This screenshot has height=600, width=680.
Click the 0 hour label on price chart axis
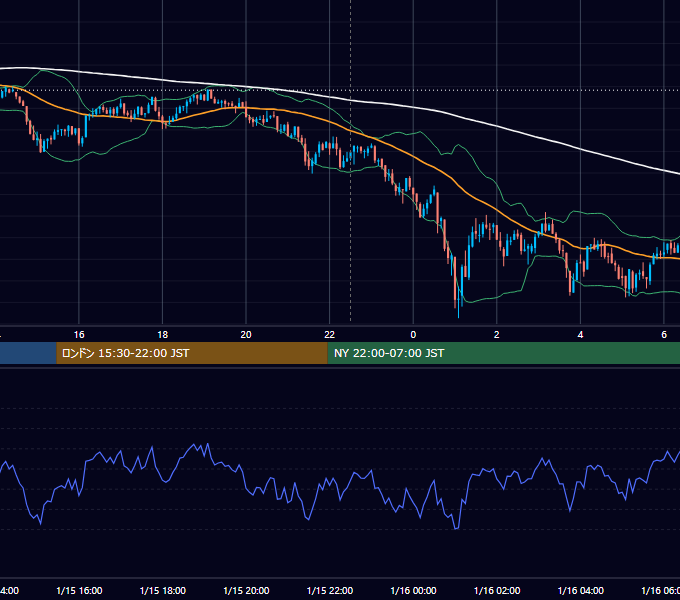413,334
